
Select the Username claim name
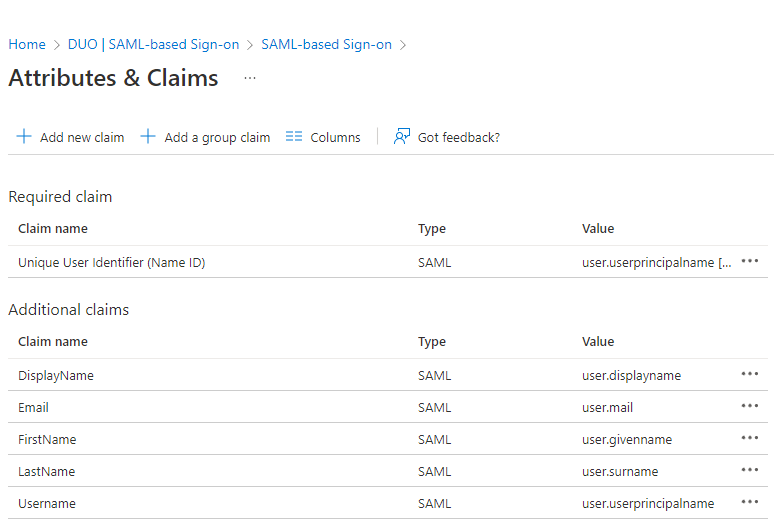coord(47,503)
